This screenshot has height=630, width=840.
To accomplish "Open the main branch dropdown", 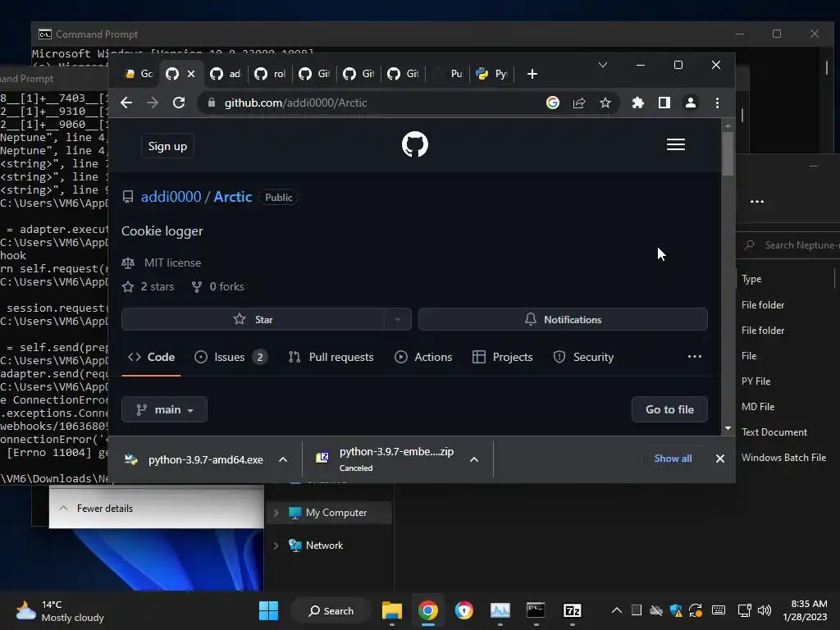I will [x=164, y=410].
